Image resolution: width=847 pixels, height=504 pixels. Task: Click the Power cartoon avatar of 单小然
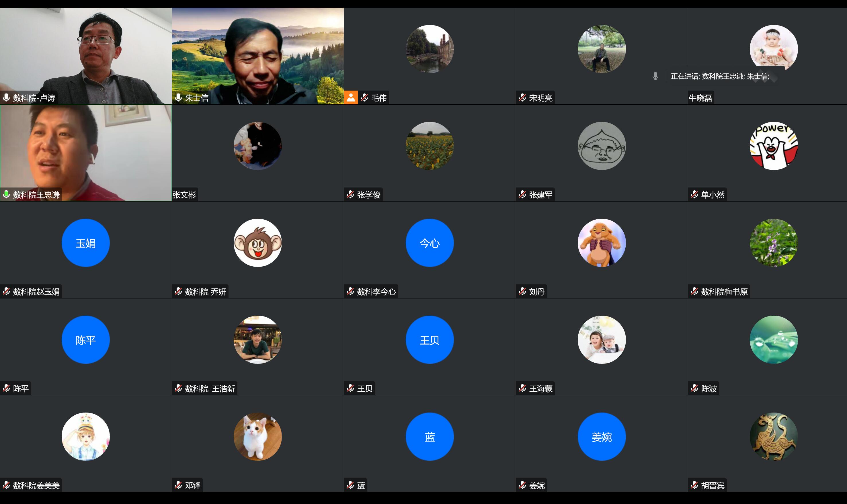coord(773,146)
